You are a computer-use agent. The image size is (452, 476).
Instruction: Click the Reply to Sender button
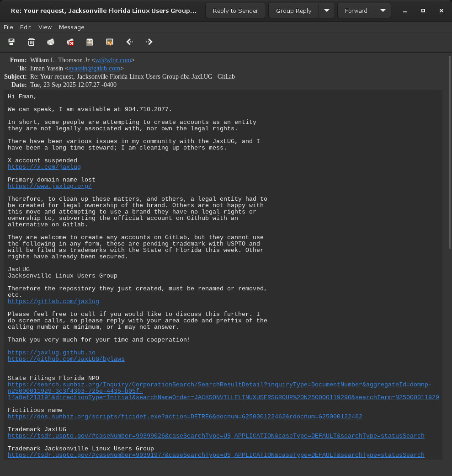pos(235,11)
